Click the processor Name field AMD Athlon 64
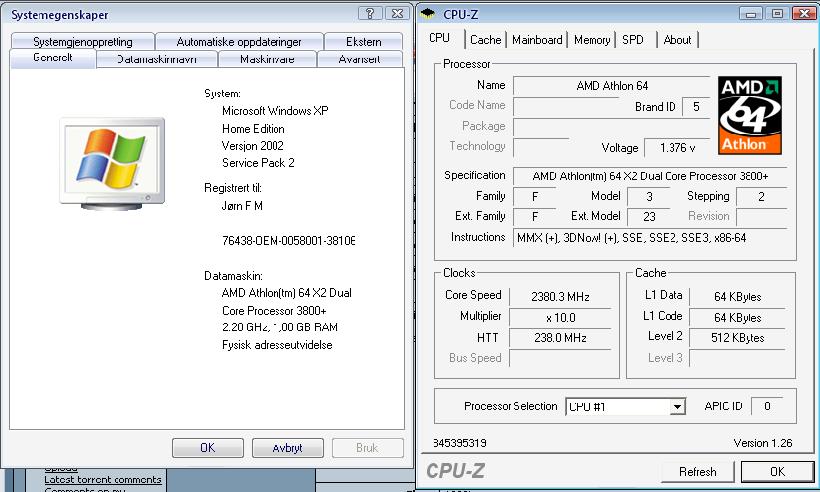The image size is (820, 492). (x=612, y=86)
